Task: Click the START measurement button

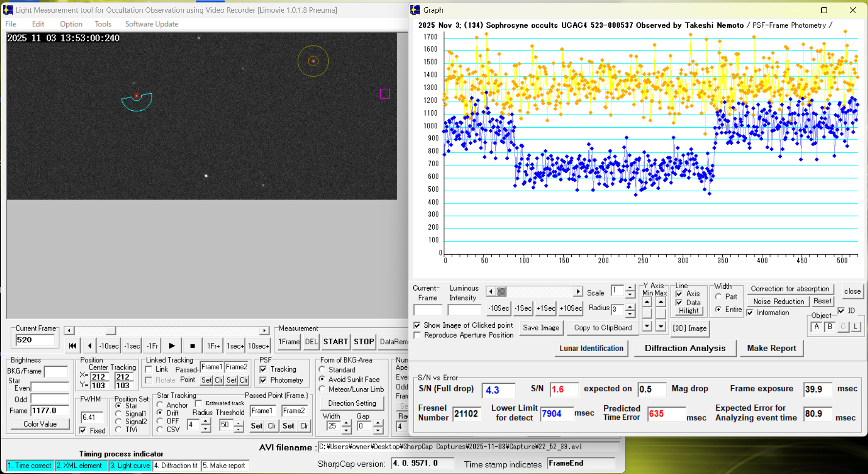Action: pyautogui.click(x=335, y=342)
